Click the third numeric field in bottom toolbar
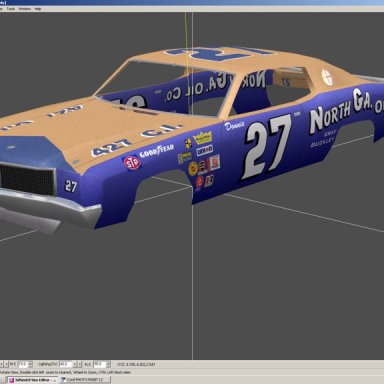The width and height of the screenshot is (384, 384). click(x=99, y=364)
